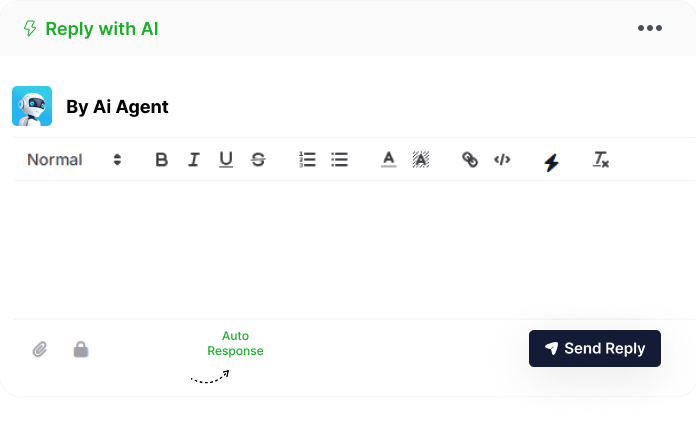Apply strikethrough formatting
The width and height of the screenshot is (696, 427).
pyautogui.click(x=258, y=159)
